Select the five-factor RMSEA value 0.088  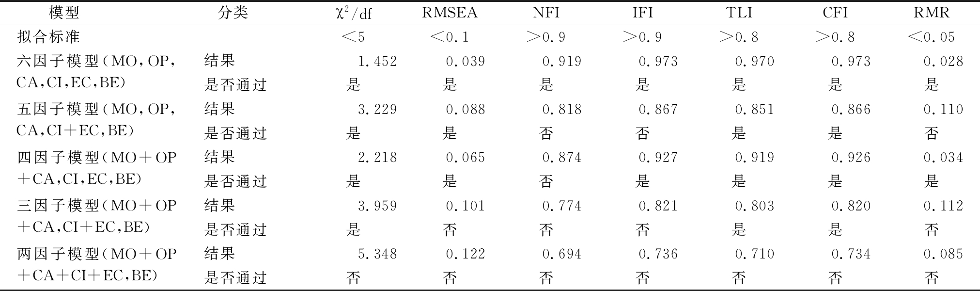(466, 109)
